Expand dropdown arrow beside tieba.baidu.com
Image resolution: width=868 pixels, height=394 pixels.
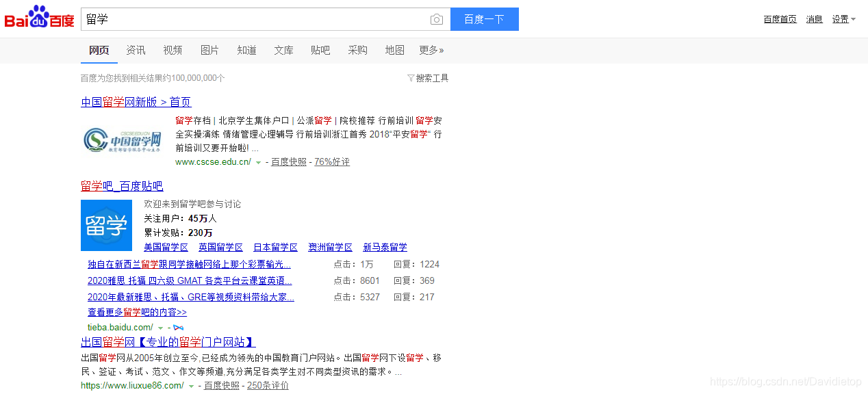[x=161, y=328]
